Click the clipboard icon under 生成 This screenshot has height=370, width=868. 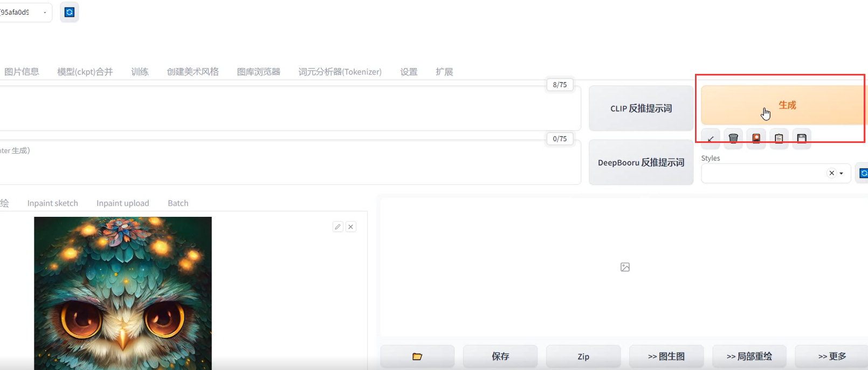(x=779, y=139)
